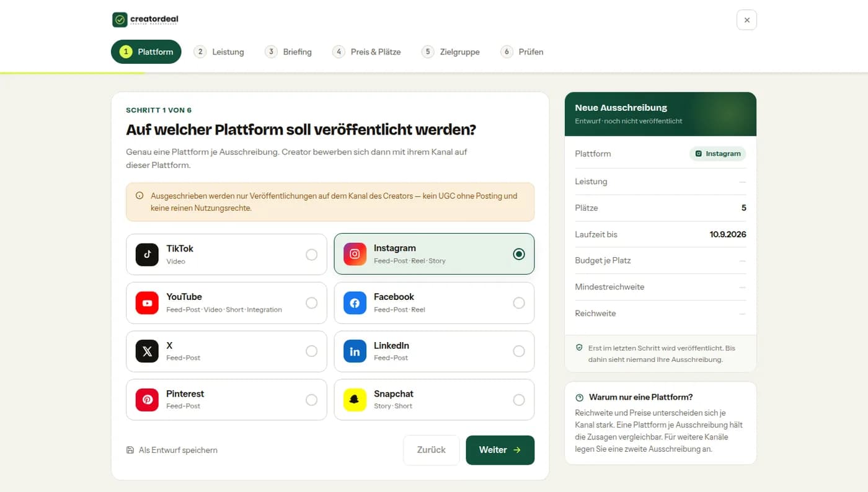Select the TikTok radio button

click(x=311, y=254)
